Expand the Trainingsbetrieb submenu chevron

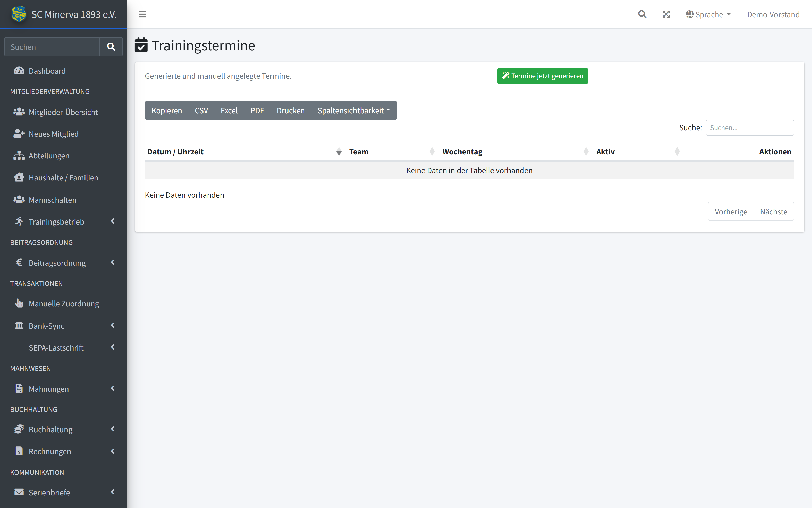coord(113,221)
